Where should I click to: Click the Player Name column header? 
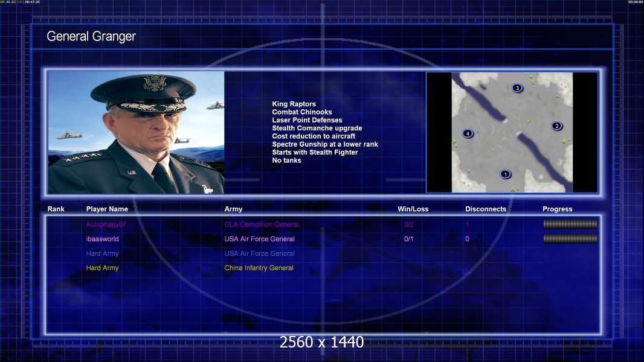coord(107,209)
